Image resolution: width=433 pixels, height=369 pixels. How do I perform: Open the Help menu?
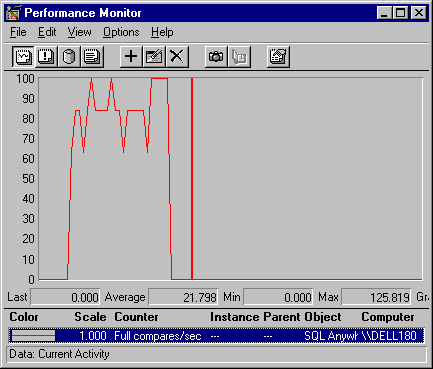pyautogui.click(x=162, y=32)
